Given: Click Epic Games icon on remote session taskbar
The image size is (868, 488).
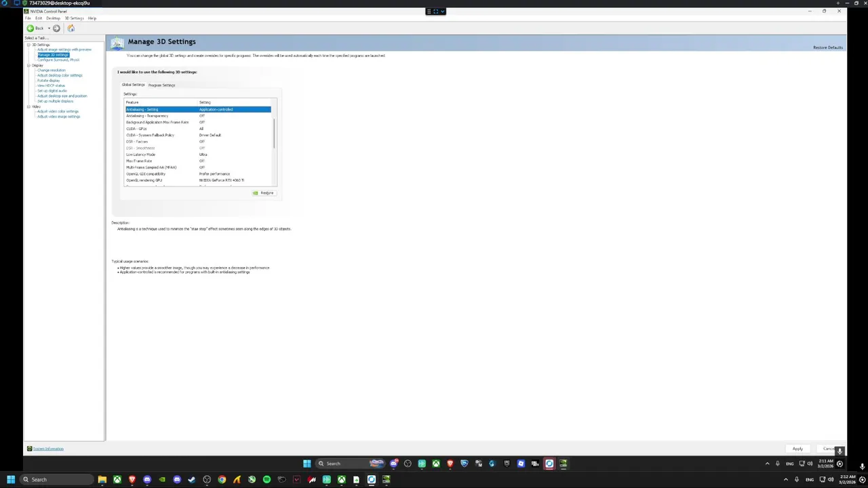Looking at the screenshot, I should point(507,464).
